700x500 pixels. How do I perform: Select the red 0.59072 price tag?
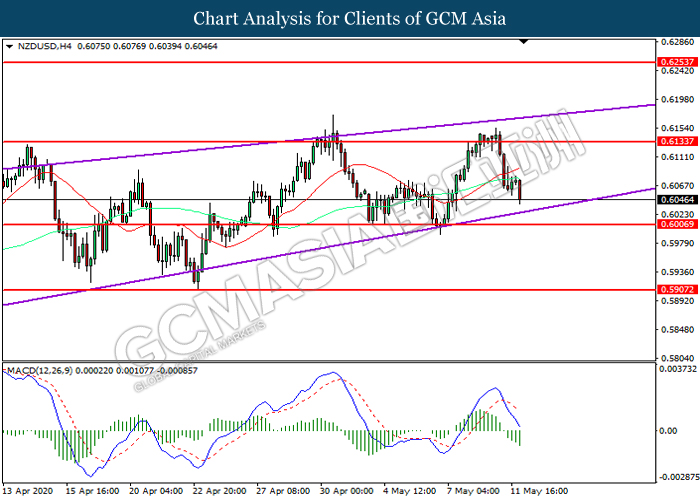(x=673, y=290)
